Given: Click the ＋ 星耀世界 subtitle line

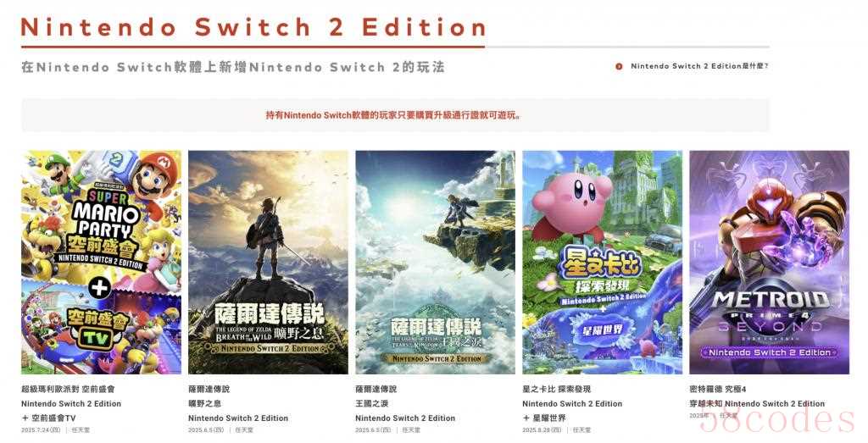Looking at the screenshot, I should point(545,418).
